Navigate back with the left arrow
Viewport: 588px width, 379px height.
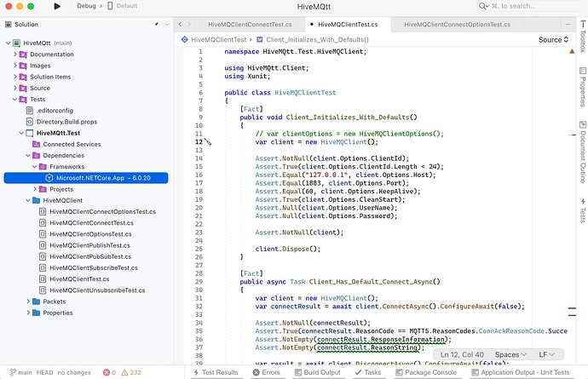[x=180, y=25]
